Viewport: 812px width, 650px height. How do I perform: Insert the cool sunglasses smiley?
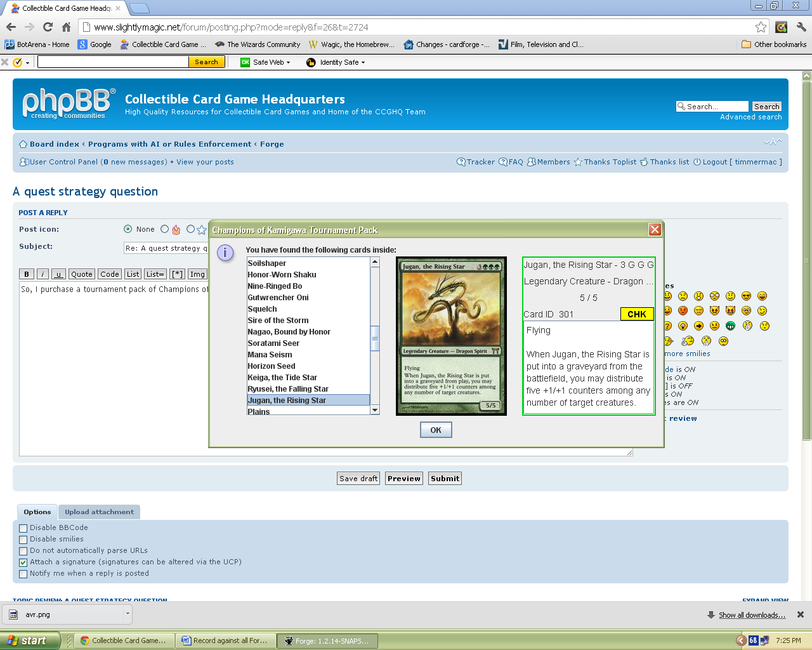pos(746,296)
